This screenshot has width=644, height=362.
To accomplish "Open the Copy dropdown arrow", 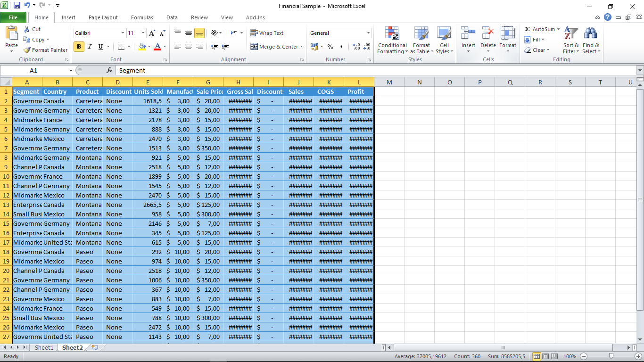I will pyautogui.click(x=48, y=40).
